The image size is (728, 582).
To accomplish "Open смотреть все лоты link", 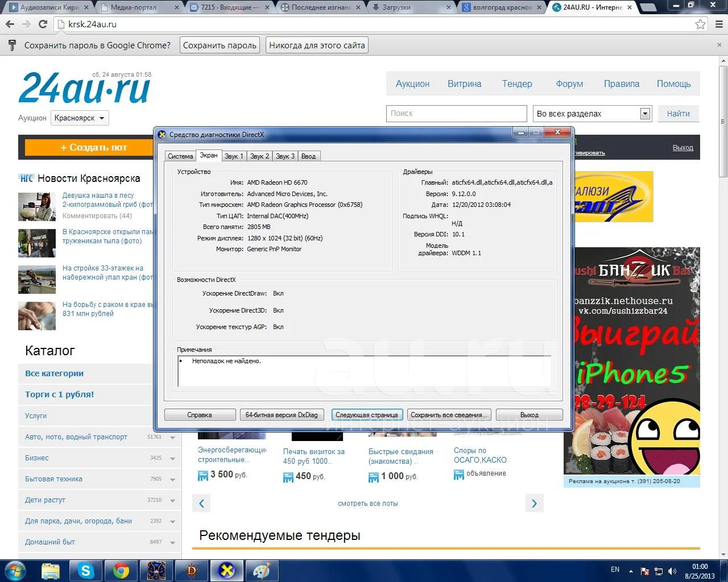I will coord(368,504).
